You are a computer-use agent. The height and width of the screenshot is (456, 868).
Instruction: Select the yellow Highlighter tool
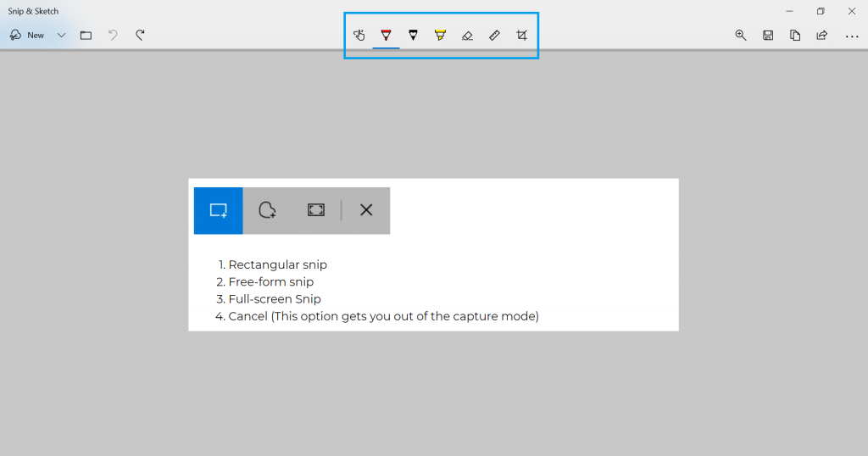click(440, 36)
